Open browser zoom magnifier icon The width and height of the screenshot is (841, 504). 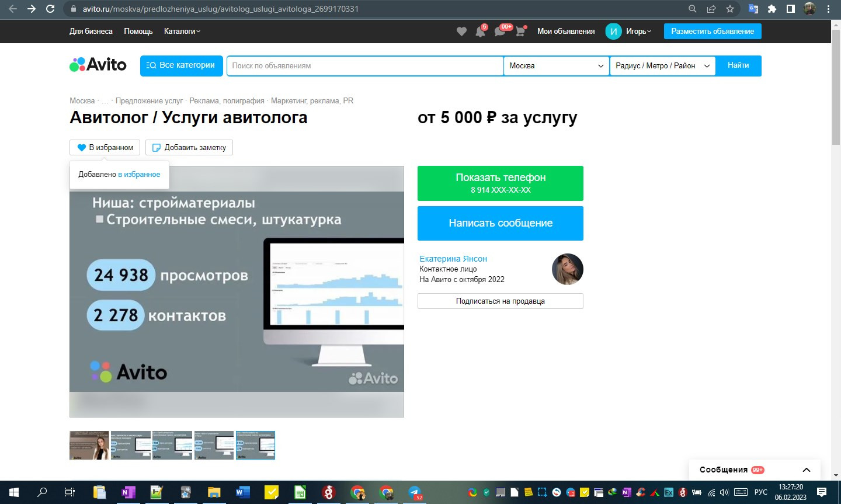(693, 9)
